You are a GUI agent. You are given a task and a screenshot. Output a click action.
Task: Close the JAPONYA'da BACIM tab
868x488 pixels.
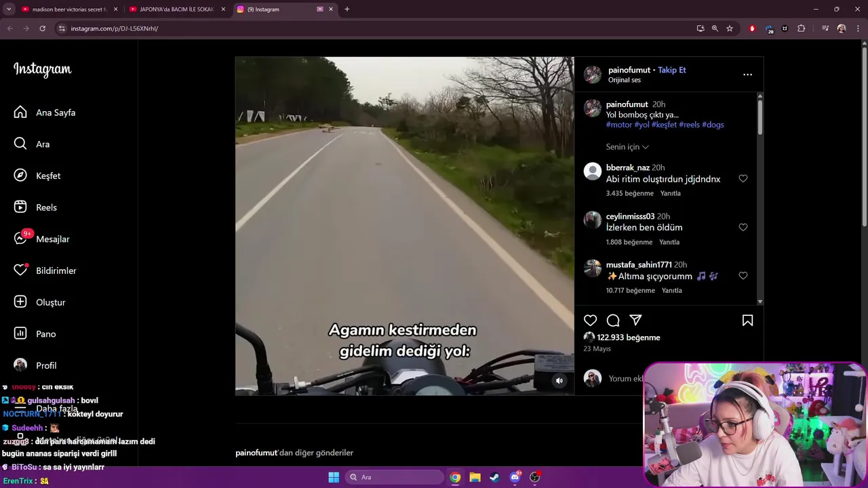tap(223, 9)
